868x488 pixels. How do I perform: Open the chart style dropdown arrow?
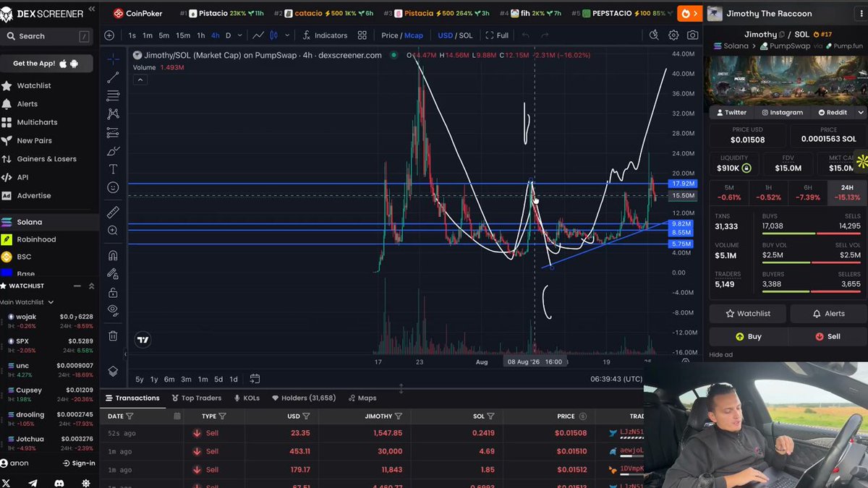click(x=287, y=35)
